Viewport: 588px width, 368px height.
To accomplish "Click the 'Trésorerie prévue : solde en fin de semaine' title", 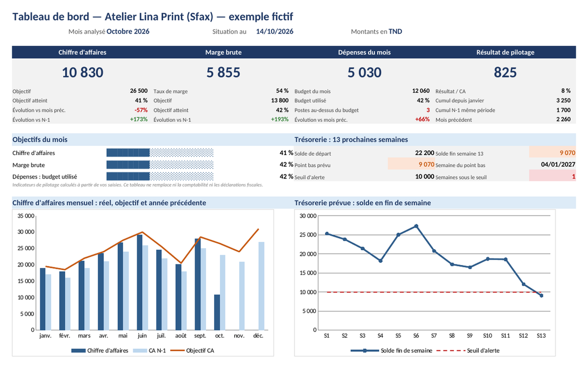I will pos(363,203).
